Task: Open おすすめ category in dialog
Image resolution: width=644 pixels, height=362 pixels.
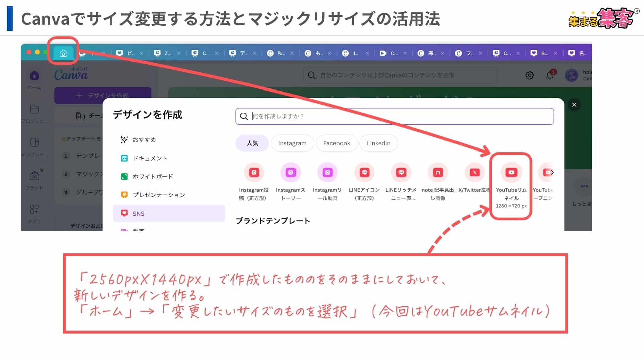Action: coord(169,140)
